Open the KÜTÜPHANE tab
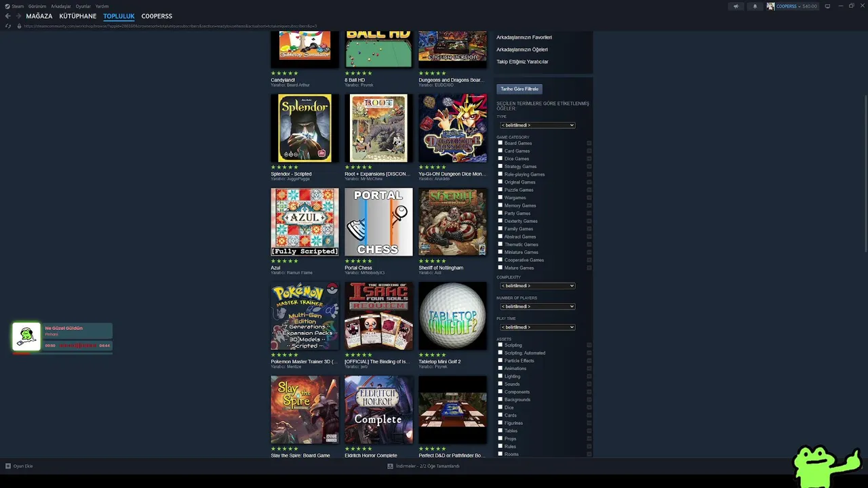 (78, 16)
